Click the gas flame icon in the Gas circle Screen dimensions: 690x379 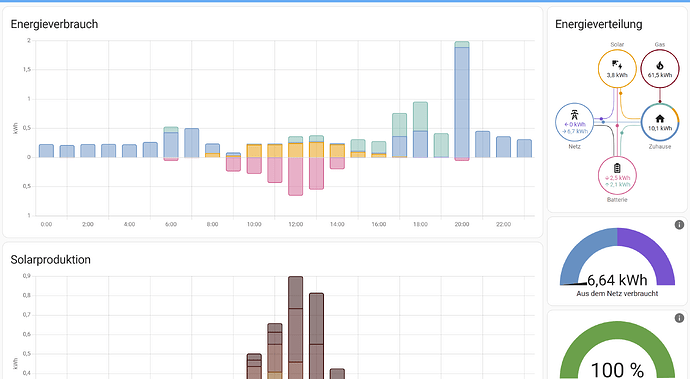click(x=660, y=65)
